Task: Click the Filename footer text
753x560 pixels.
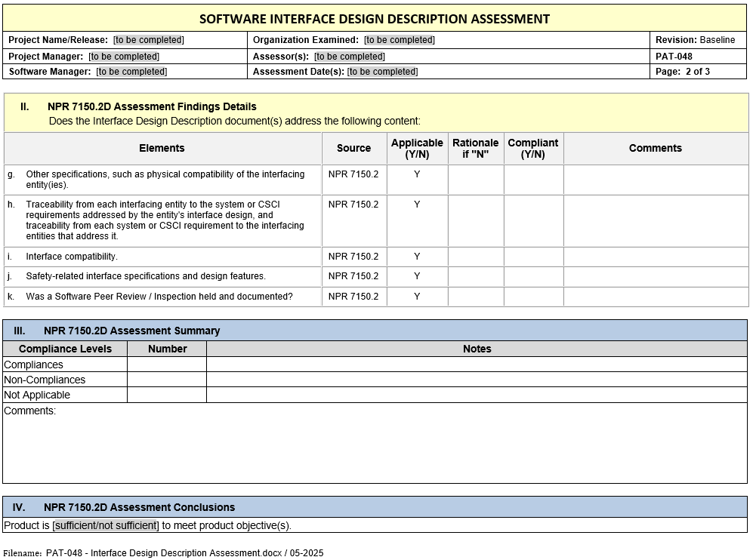Action: click(163, 553)
